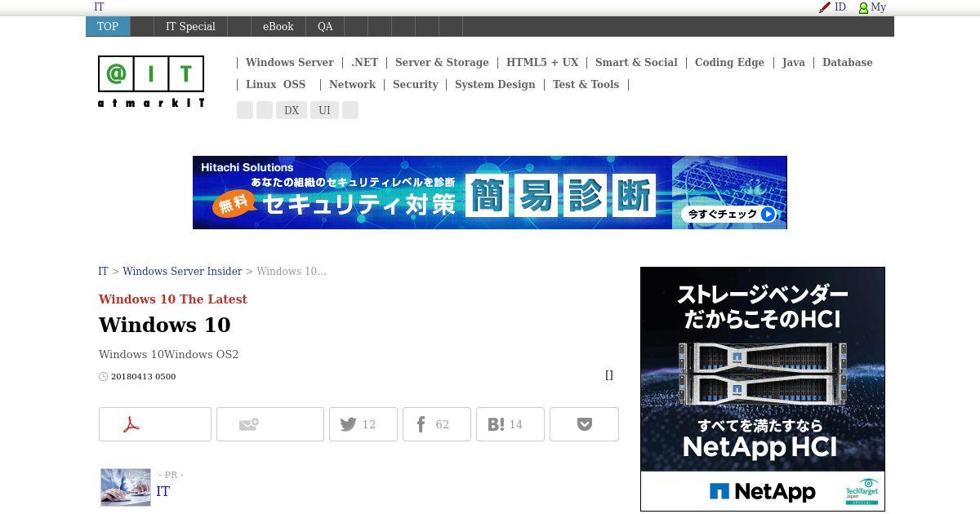Go to .NET category
Image resolution: width=980 pixels, height=514 pixels.
(365, 62)
